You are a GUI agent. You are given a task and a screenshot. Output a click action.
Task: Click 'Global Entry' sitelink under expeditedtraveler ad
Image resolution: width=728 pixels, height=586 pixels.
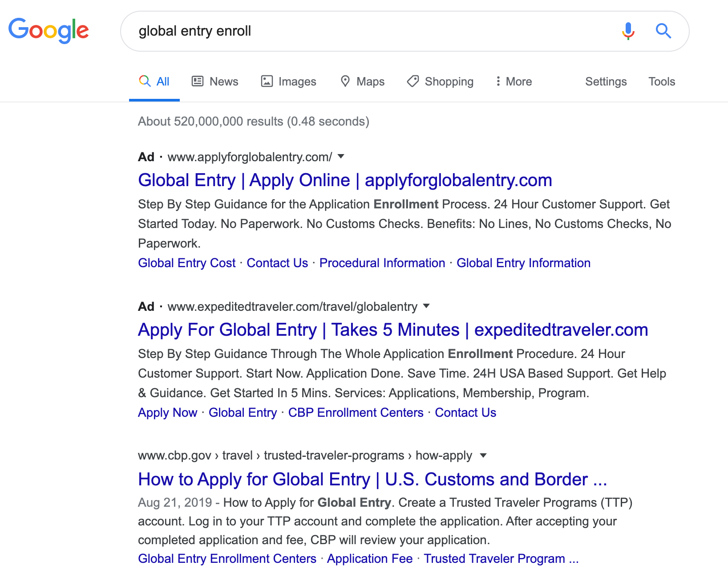[x=243, y=413]
